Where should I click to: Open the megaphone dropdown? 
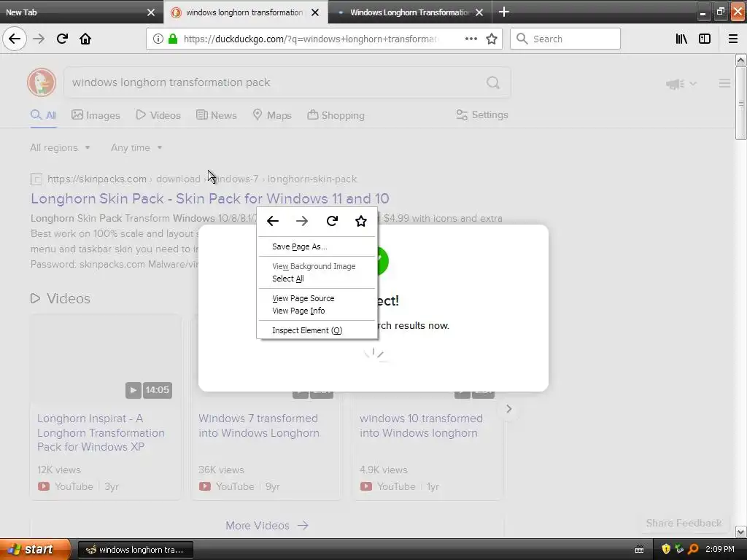coord(681,84)
